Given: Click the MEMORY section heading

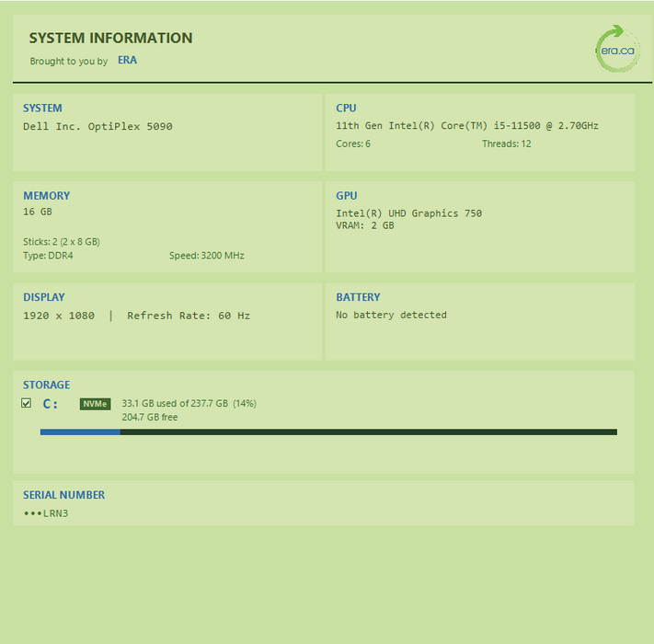Looking at the screenshot, I should pos(46,196).
